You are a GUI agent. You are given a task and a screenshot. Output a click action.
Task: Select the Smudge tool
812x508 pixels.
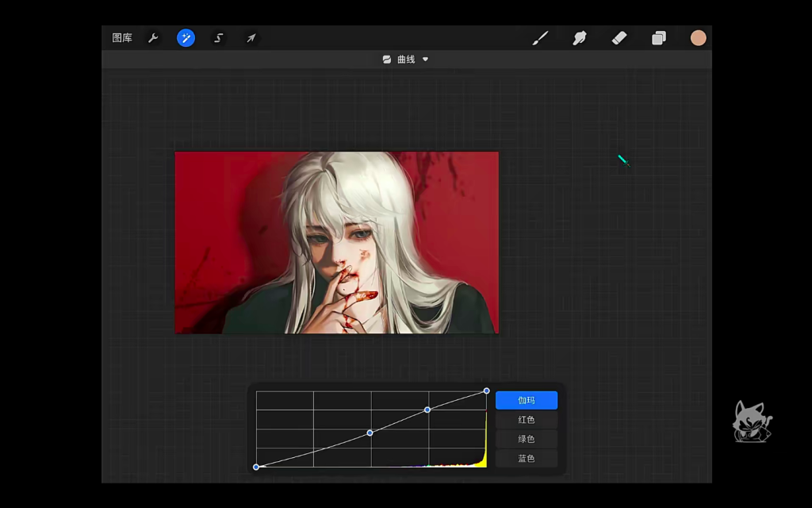[580, 38]
